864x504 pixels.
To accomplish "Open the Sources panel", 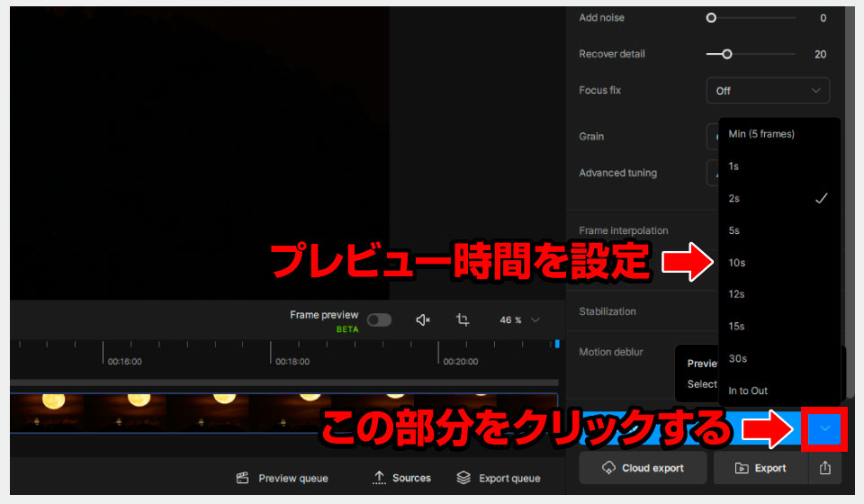I will coord(401,478).
